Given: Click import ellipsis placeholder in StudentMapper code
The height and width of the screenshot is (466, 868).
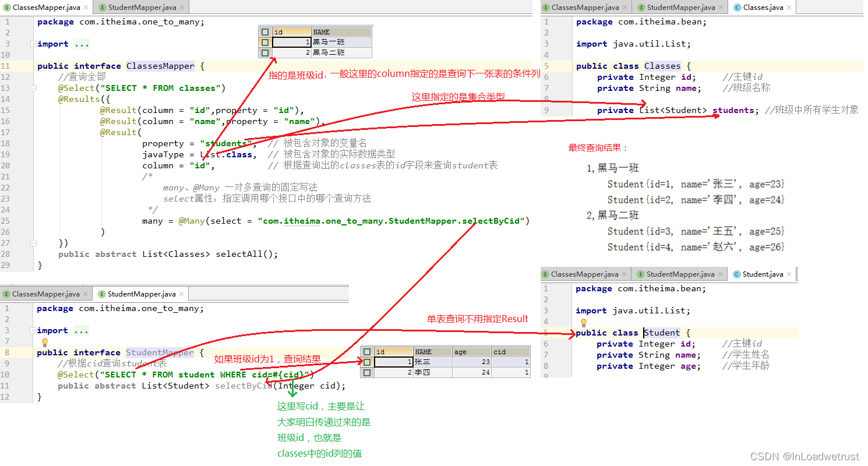Looking at the screenshot, I should [x=82, y=330].
